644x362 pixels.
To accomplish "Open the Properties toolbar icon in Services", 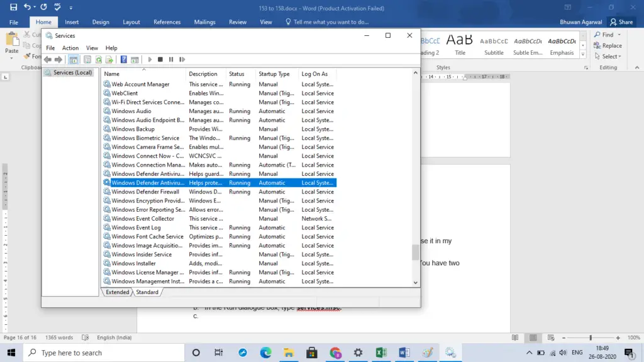I will (87, 60).
